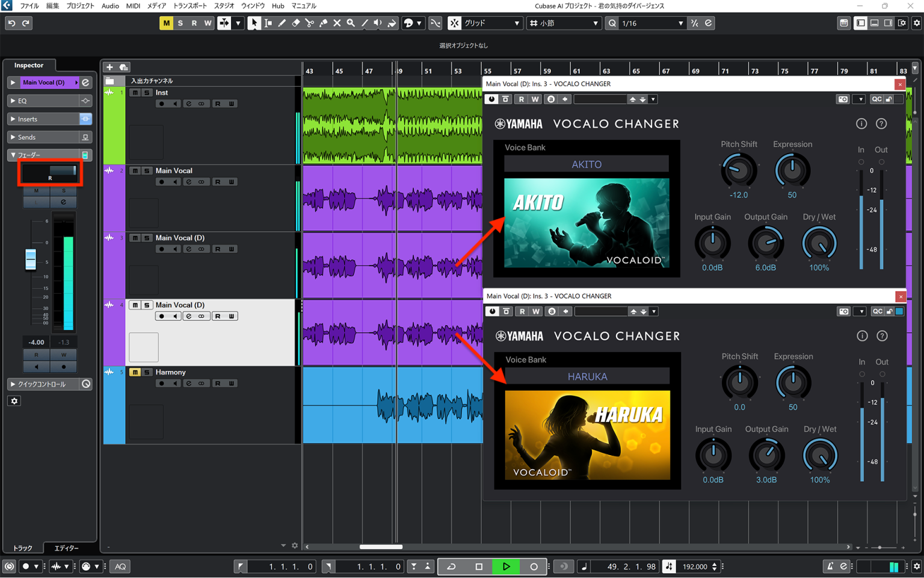Viewport: 924px width, 578px height.
Task: Open the スタジオ menu
Action: [223, 6]
